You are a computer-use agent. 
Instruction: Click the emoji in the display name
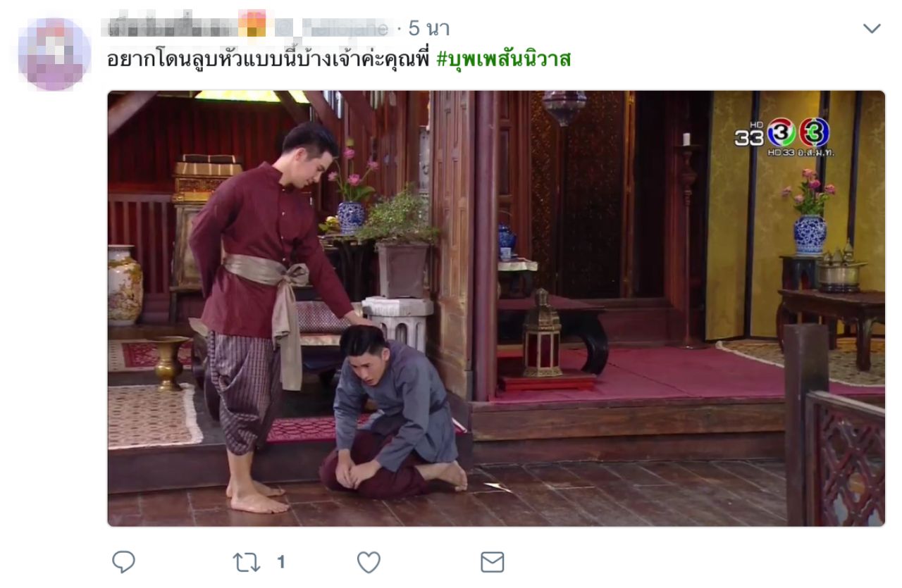pos(252,25)
